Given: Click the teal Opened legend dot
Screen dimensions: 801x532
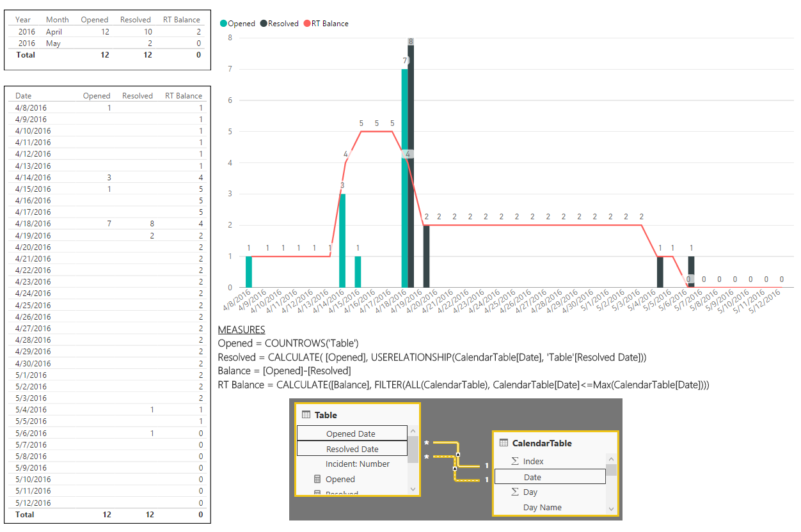Looking at the screenshot, I should 224,24.
